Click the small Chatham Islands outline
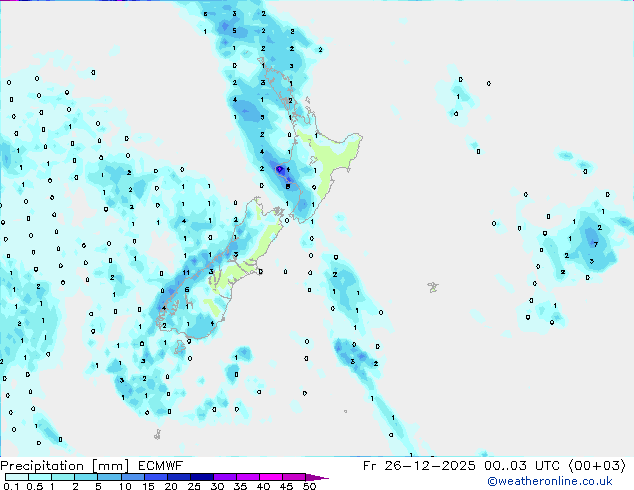This screenshot has width=634, height=490. pyautogui.click(x=433, y=287)
